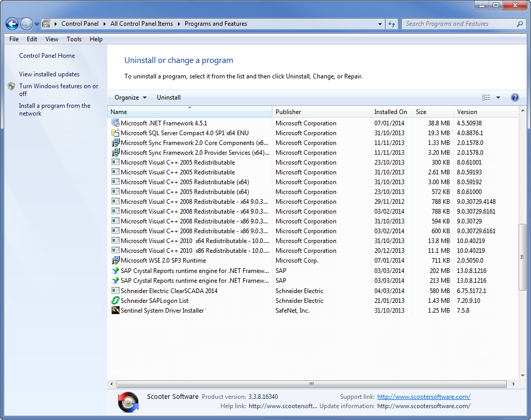Open View installed updates link
Screen dimensions: 531x420
(50, 74)
